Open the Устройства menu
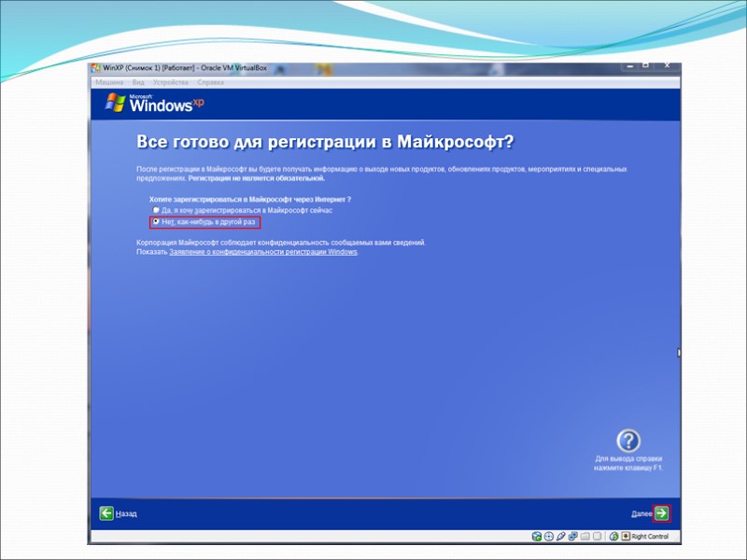Viewport: 747px width, 560px height. click(x=171, y=82)
